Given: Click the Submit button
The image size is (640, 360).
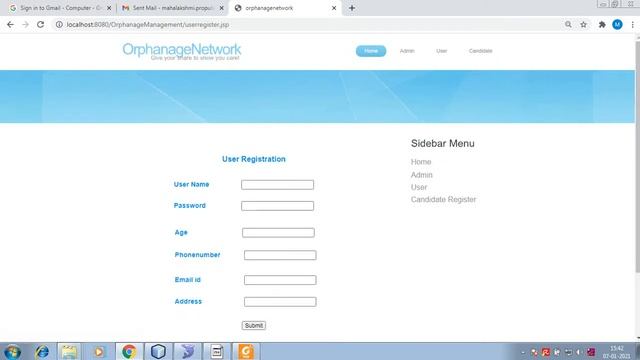Looking at the screenshot, I should 253,325.
